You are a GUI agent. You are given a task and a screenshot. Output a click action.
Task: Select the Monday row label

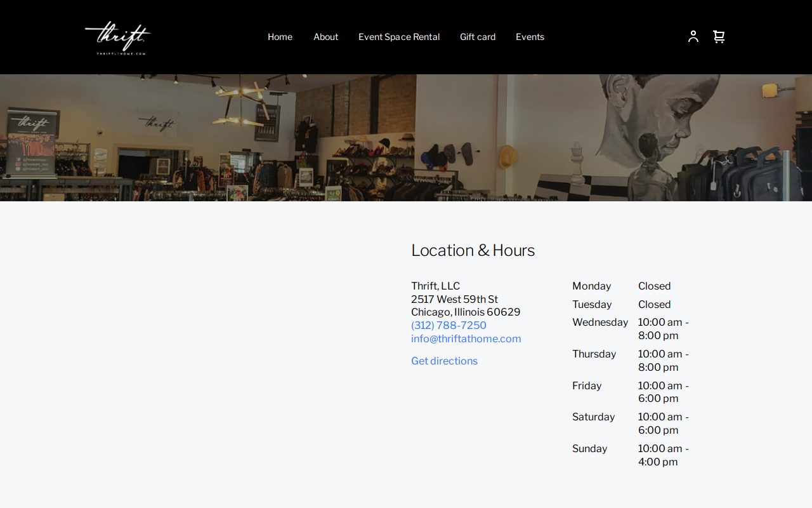(x=591, y=286)
